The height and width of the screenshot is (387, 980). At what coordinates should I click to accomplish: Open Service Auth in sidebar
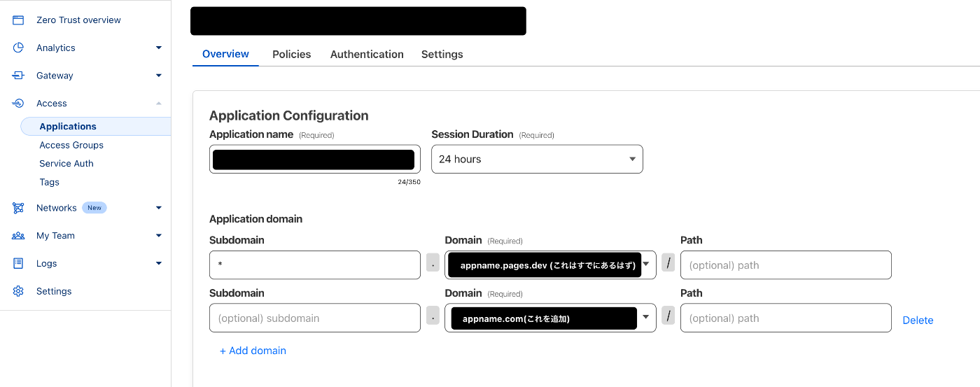[66, 163]
